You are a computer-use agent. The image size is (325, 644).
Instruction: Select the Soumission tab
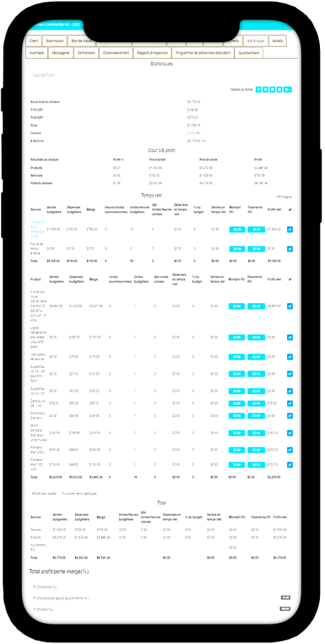click(55, 41)
